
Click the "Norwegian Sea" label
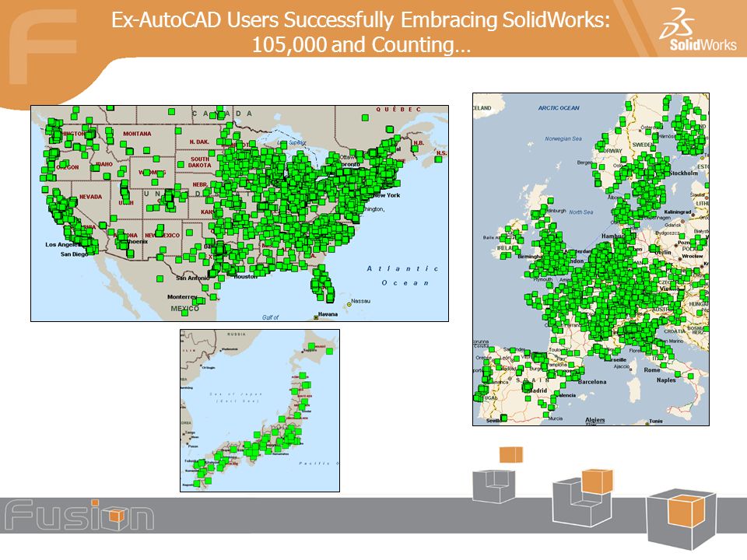563,138
